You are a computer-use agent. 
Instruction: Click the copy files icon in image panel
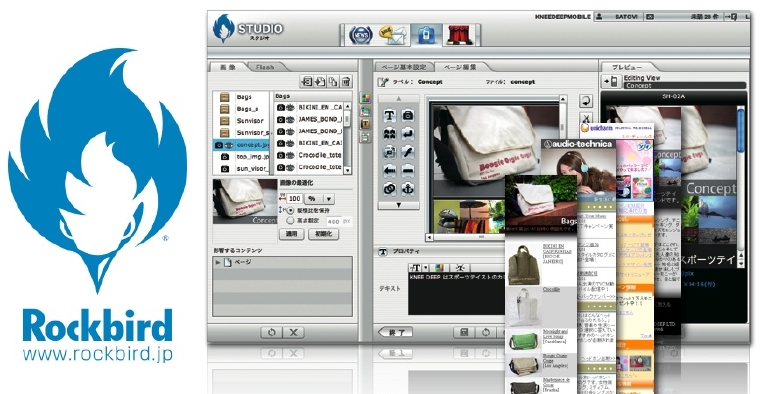[x=333, y=81]
